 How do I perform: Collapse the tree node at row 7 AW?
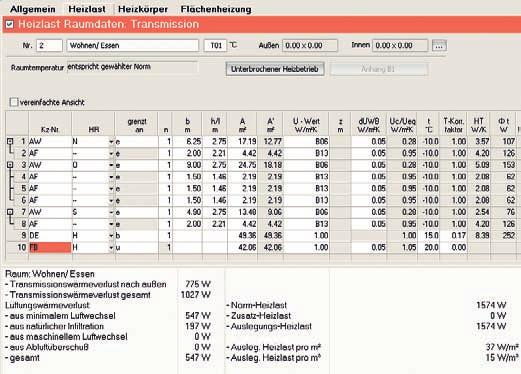pyautogui.click(x=10, y=212)
